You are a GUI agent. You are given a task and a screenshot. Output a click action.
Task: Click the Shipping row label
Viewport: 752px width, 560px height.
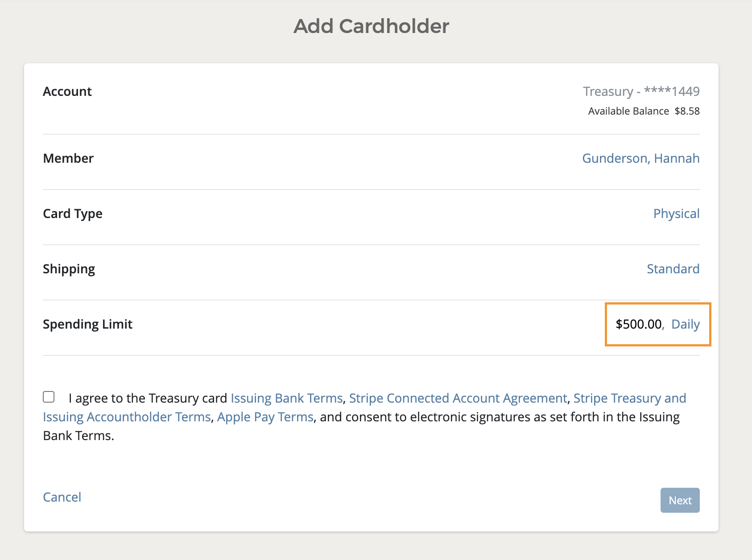click(69, 269)
